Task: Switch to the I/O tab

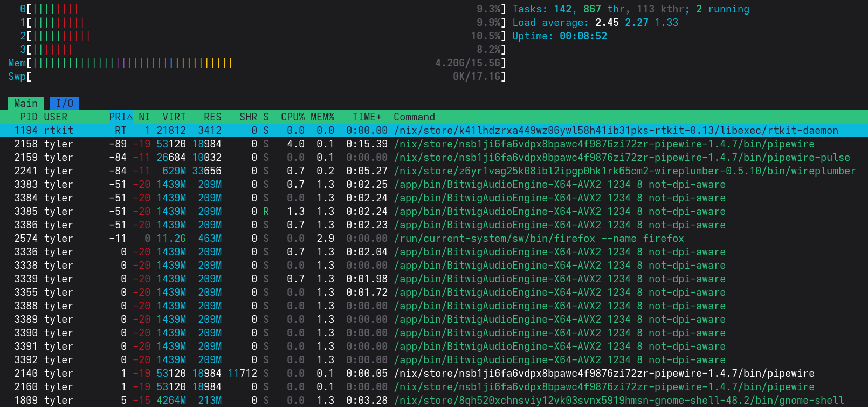Action: [x=64, y=103]
